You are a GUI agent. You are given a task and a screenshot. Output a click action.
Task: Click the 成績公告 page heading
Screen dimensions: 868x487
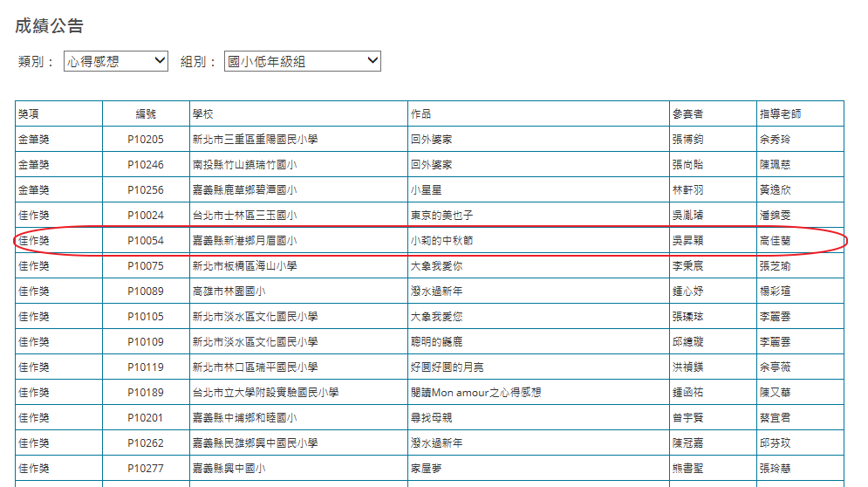(50, 26)
